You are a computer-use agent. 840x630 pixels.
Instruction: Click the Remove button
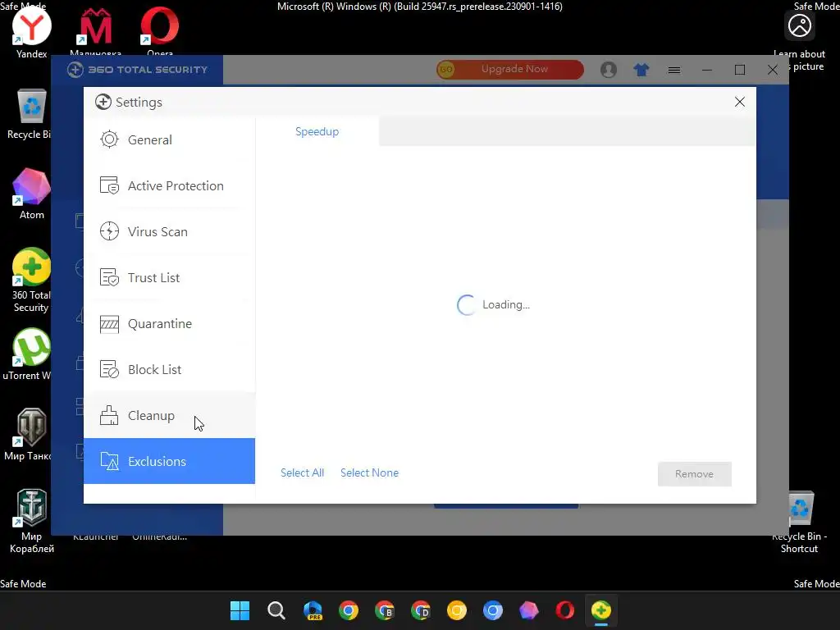coord(694,474)
